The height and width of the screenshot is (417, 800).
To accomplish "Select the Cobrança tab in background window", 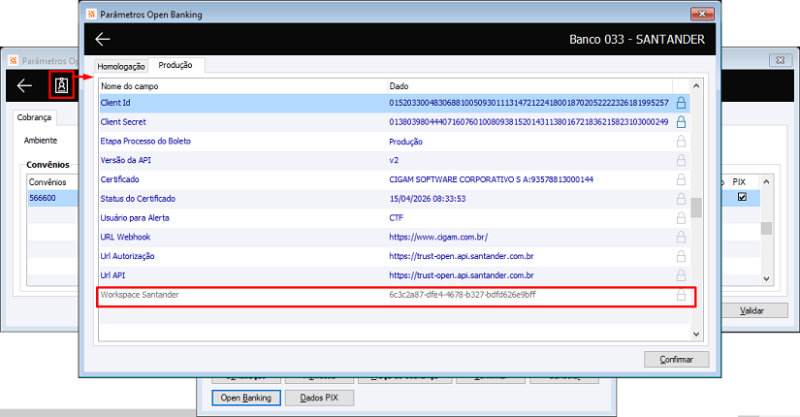I will point(34,117).
